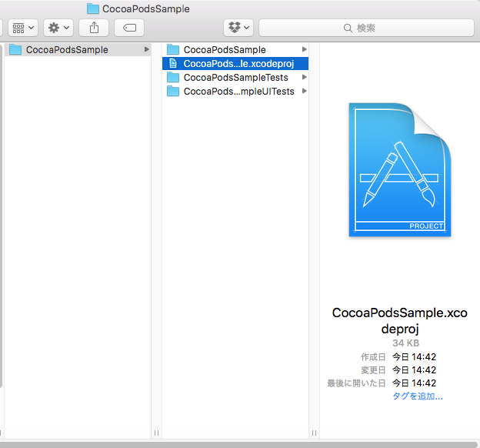The width and height of the screenshot is (480, 448).
Task: Open CocoaPodsSample subfolder in second column
Action: (224, 50)
